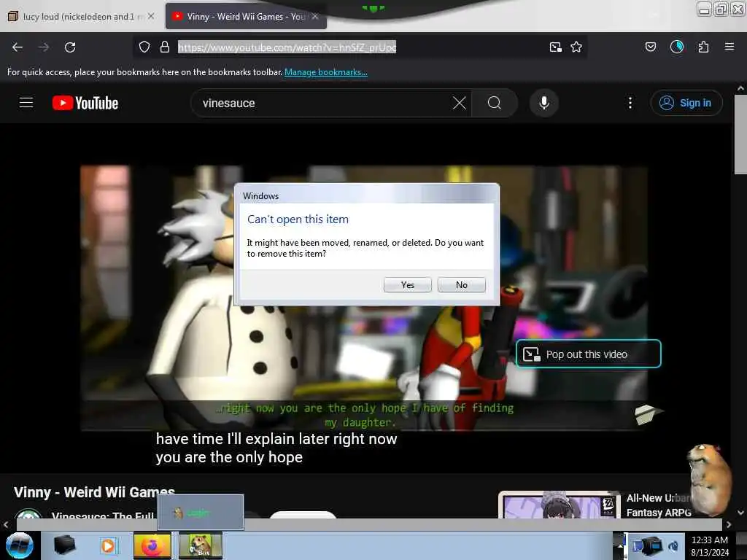Clear the YouTube search text
Viewport: 747px width, 560px height.
[x=460, y=103]
